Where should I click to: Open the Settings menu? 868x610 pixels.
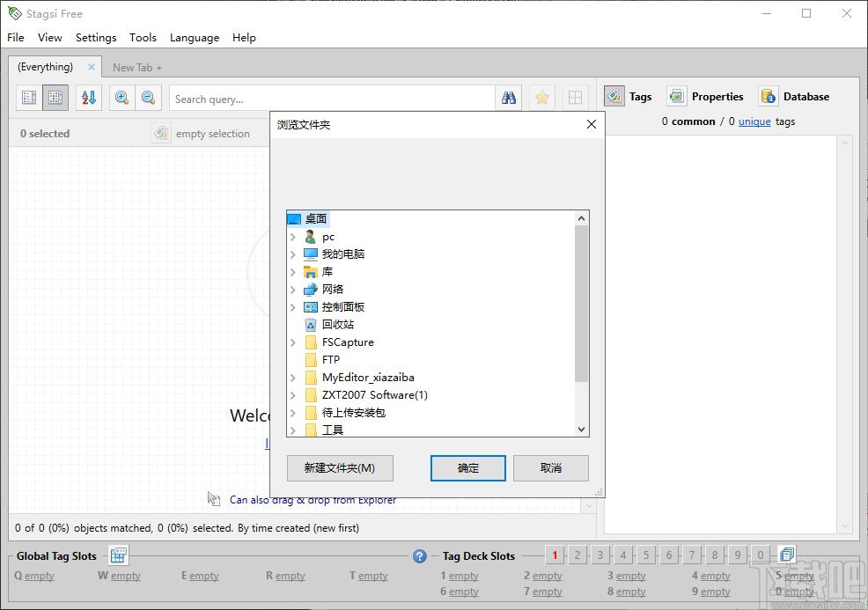tap(96, 38)
